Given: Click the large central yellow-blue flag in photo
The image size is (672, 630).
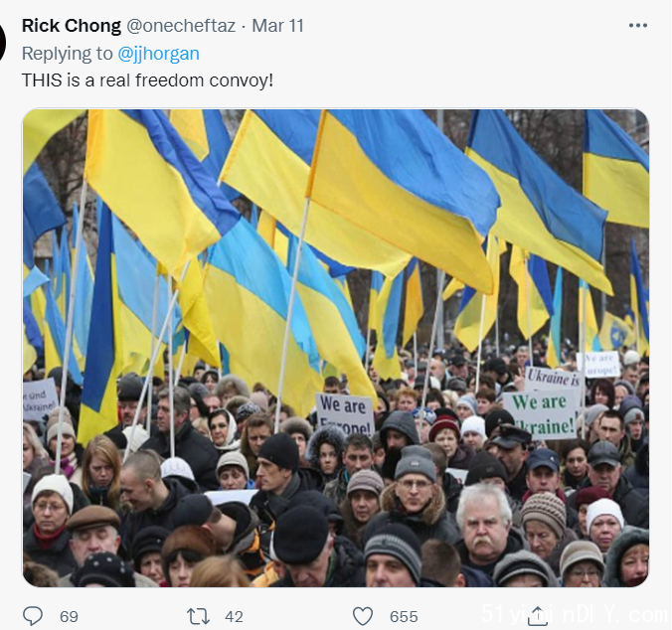Looking at the screenshot, I should [x=401, y=195].
